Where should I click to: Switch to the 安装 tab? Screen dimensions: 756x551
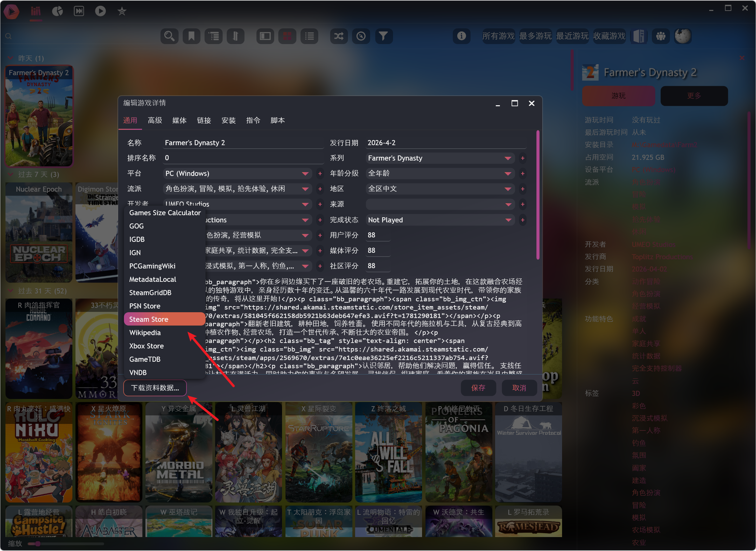228,120
